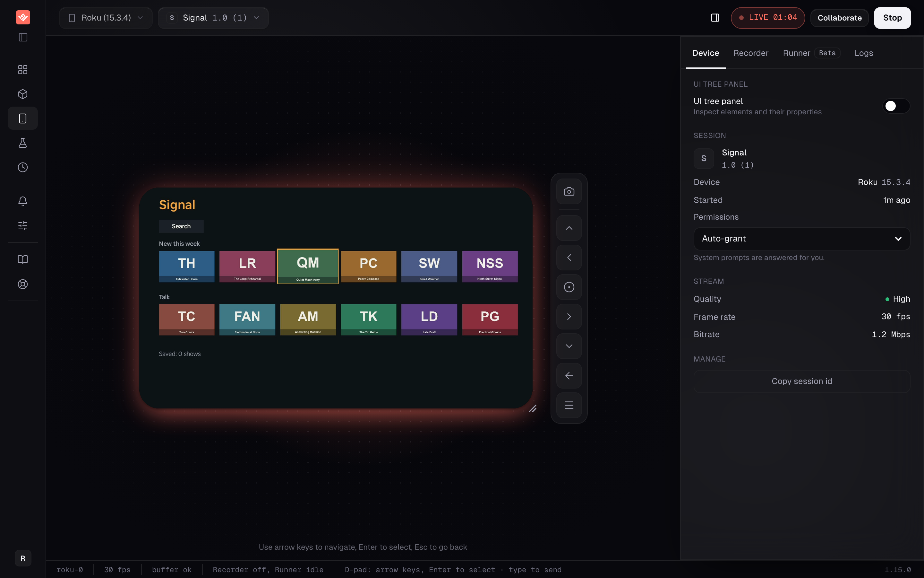Viewport: 924px width, 578px height.
Task: Toggle the right panel layout icon
Action: 715,18
